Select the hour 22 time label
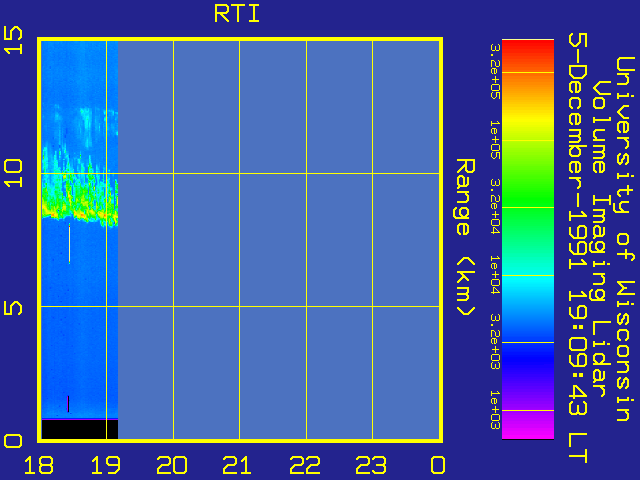 pos(304,465)
